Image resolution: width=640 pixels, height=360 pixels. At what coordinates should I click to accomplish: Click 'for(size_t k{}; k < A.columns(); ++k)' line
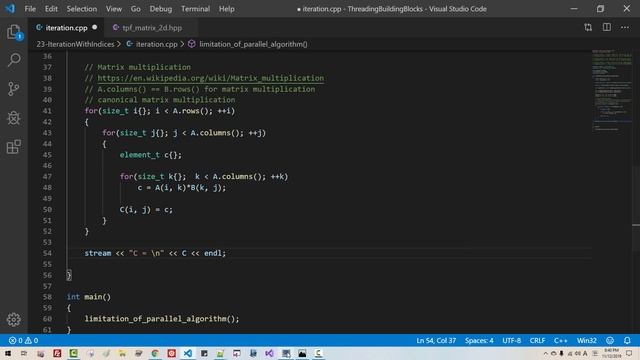pos(204,176)
